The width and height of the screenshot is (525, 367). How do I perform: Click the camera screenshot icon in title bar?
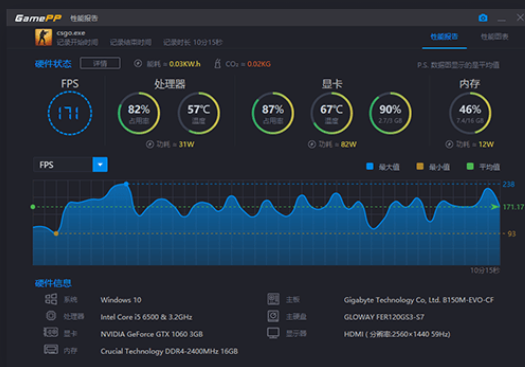tap(483, 18)
